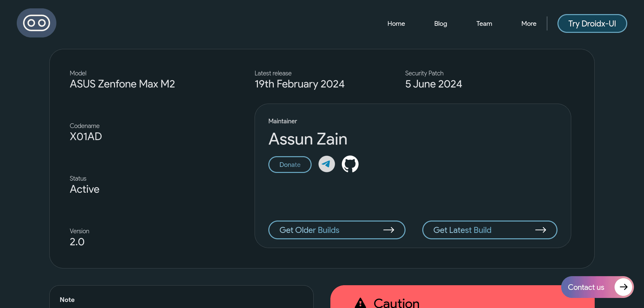This screenshot has width=644, height=308.
Task: Expand the More navigation menu
Action: click(529, 24)
